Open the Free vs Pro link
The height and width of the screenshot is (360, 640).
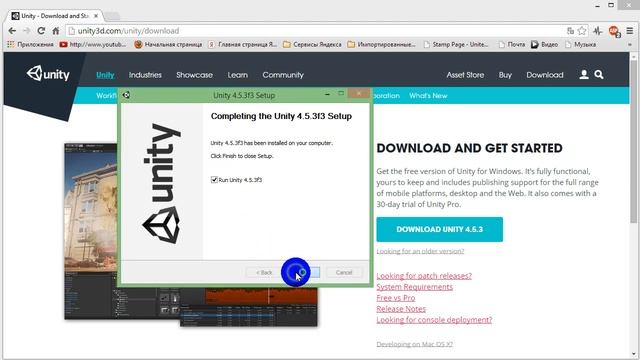(396, 298)
